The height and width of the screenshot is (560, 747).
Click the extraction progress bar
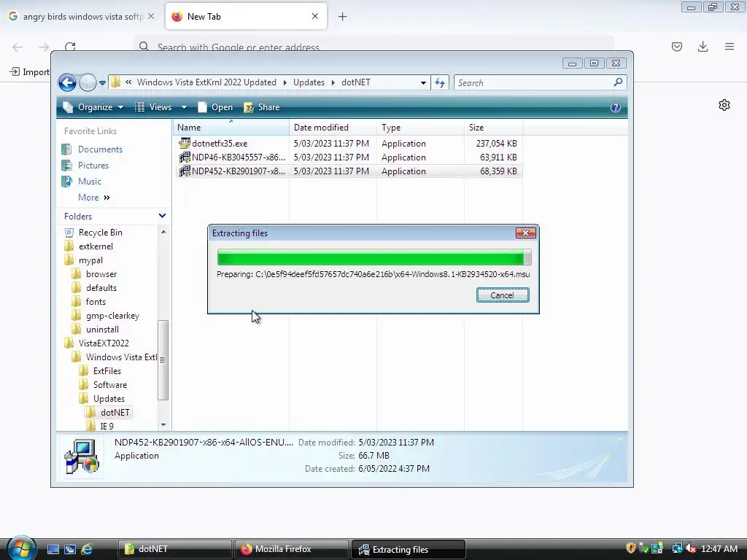[374, 257]
